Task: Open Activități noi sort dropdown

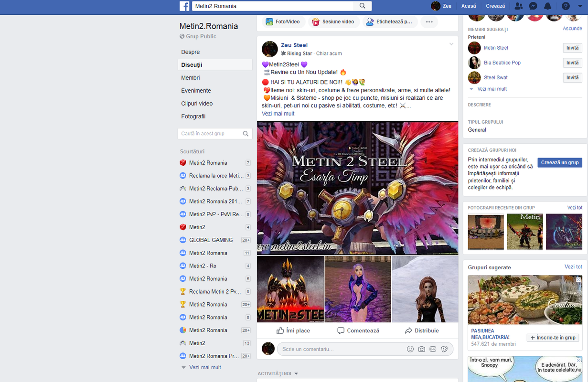Action: point(278,373)
